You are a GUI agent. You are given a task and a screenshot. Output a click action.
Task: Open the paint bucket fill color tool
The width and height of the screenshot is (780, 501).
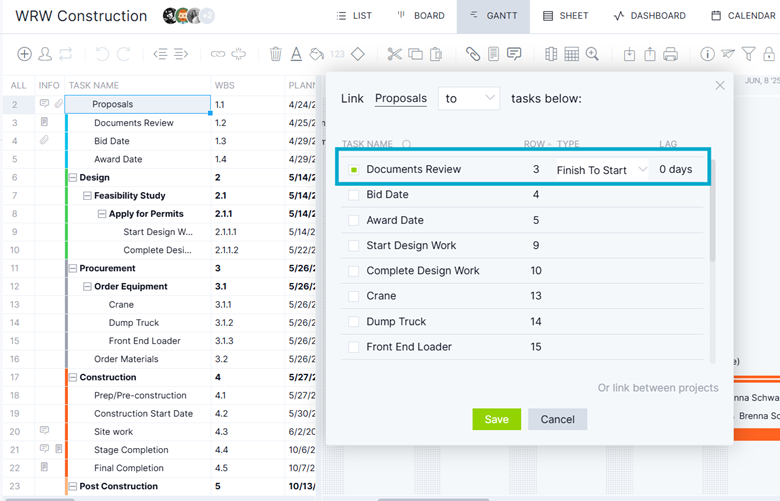point(317,54)
